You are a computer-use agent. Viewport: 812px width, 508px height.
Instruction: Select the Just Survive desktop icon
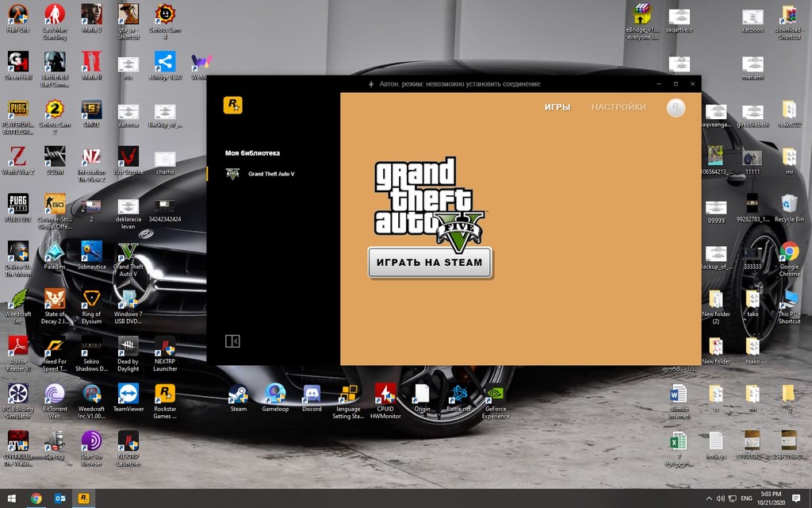(128, 160)
